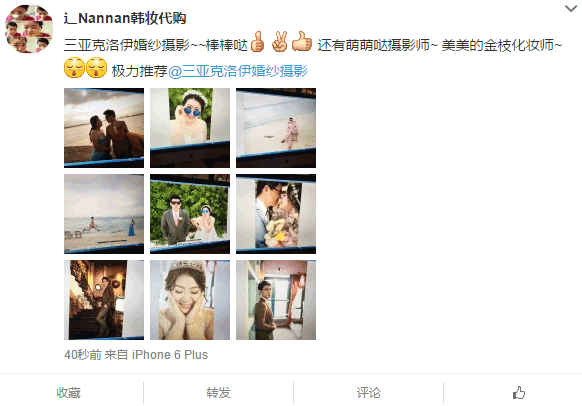582x406 pixels.
Task: Open the bride with tiara close-up thumbnail
Action: 190,300
